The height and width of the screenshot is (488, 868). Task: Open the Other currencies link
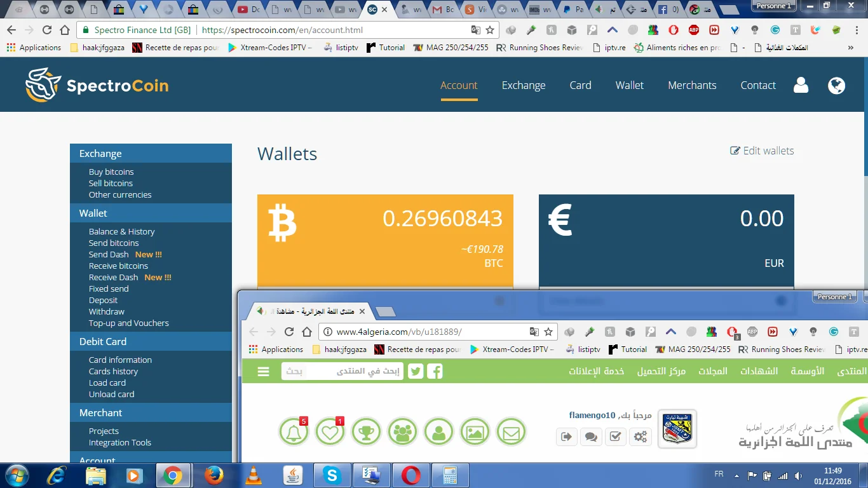120,194
